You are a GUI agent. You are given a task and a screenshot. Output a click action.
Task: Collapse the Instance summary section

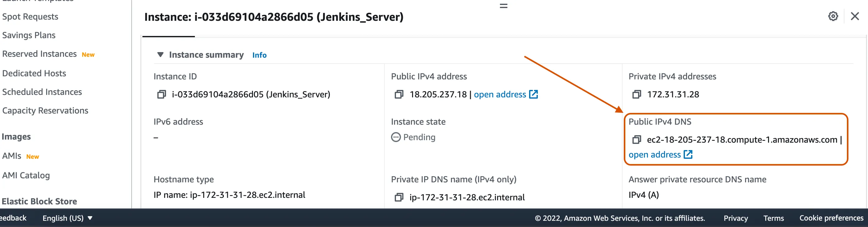tap(160, 55)
